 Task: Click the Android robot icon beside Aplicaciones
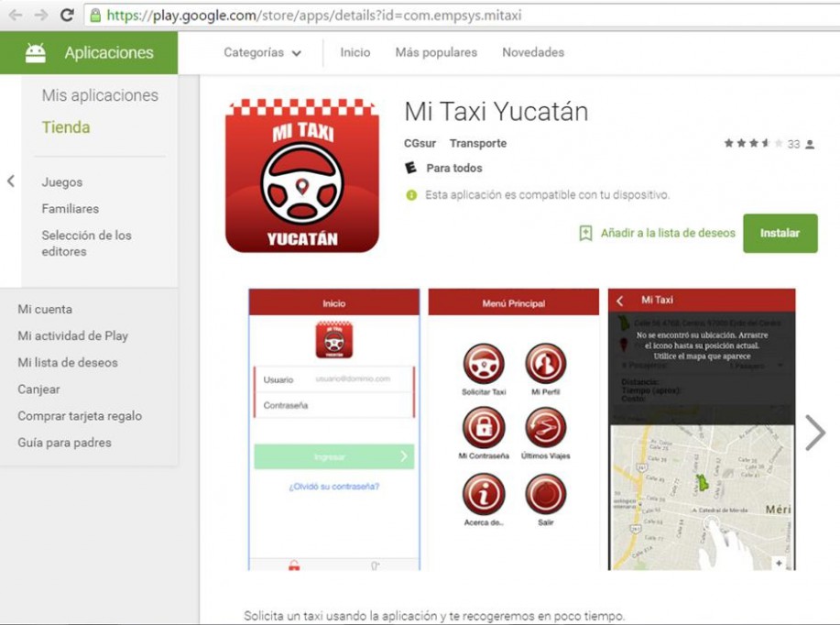click(x=36, y=52)
